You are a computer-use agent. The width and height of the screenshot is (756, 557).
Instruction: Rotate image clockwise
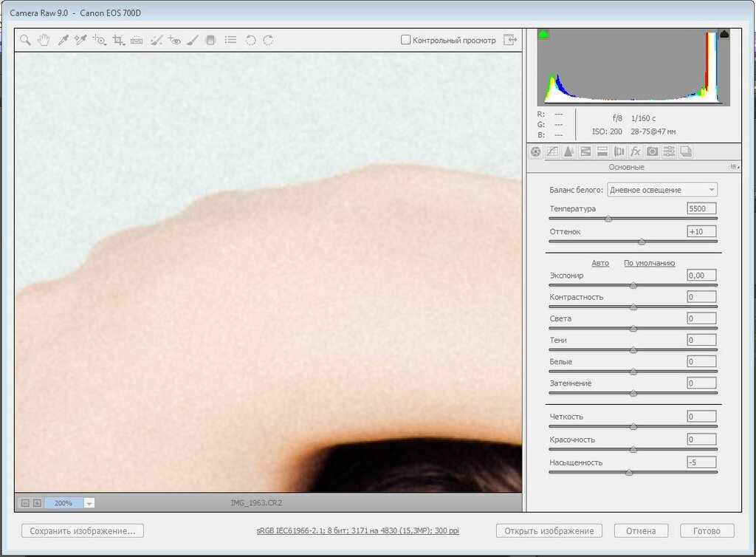[x=269, y=40]
